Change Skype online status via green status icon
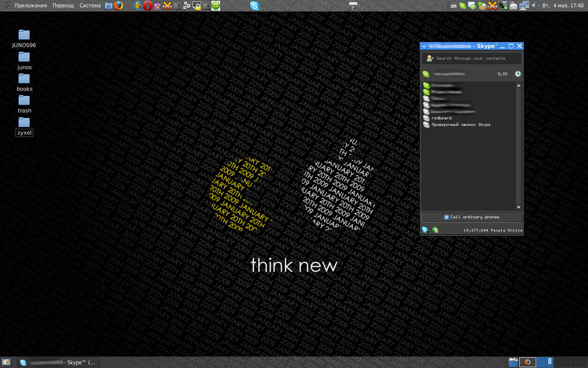The width and height of the screenshot is (588, 368). [x=426, y=74]
